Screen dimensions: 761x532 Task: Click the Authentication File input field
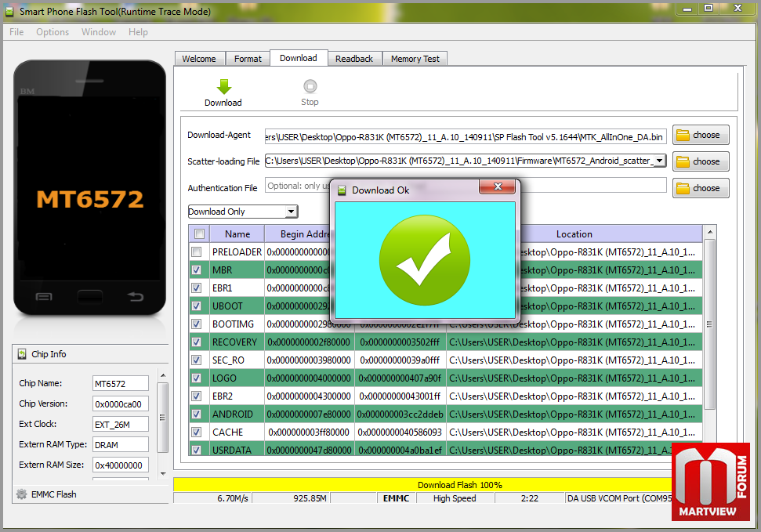pyautogui.click(x=466, y=186)
